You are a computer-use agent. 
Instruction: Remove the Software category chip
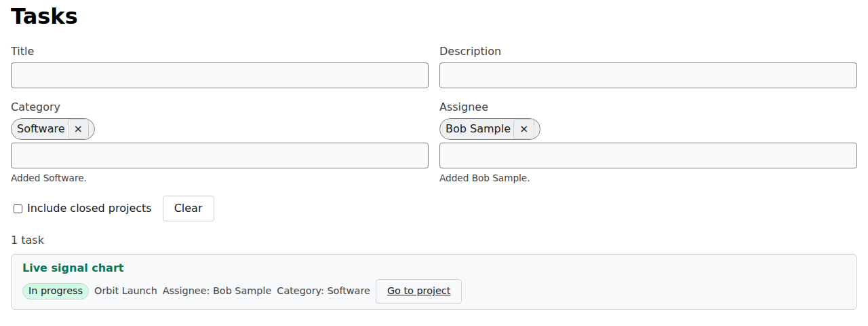pyautogui.click(x=78, y=129)
